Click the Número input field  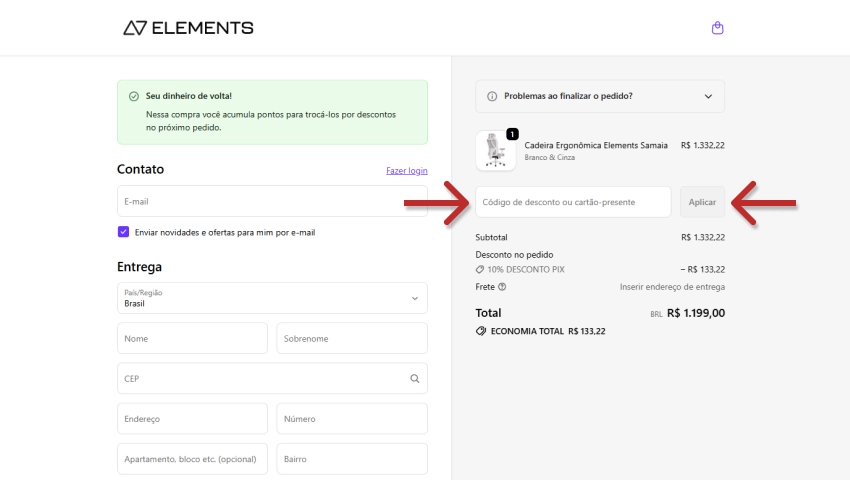[352, 419]
